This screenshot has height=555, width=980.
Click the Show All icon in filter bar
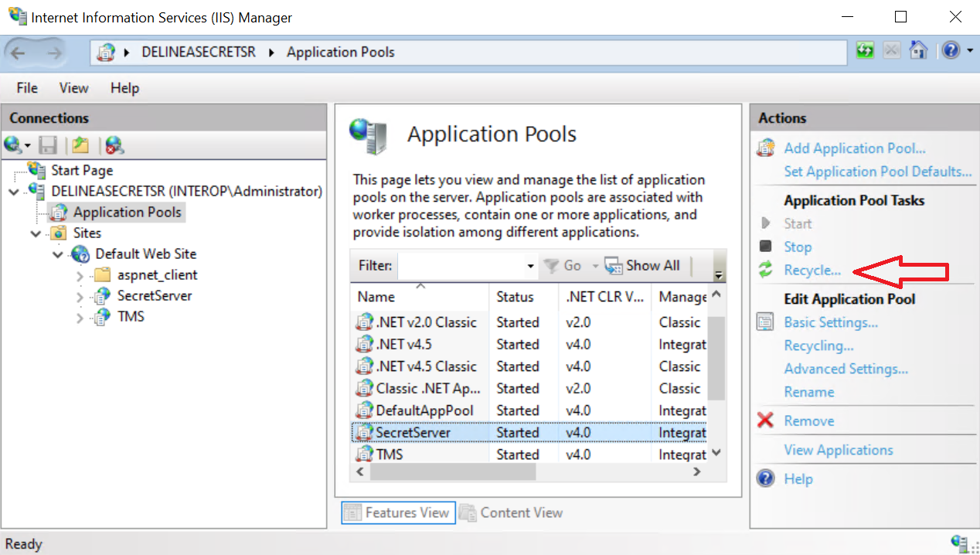point(614,266)
